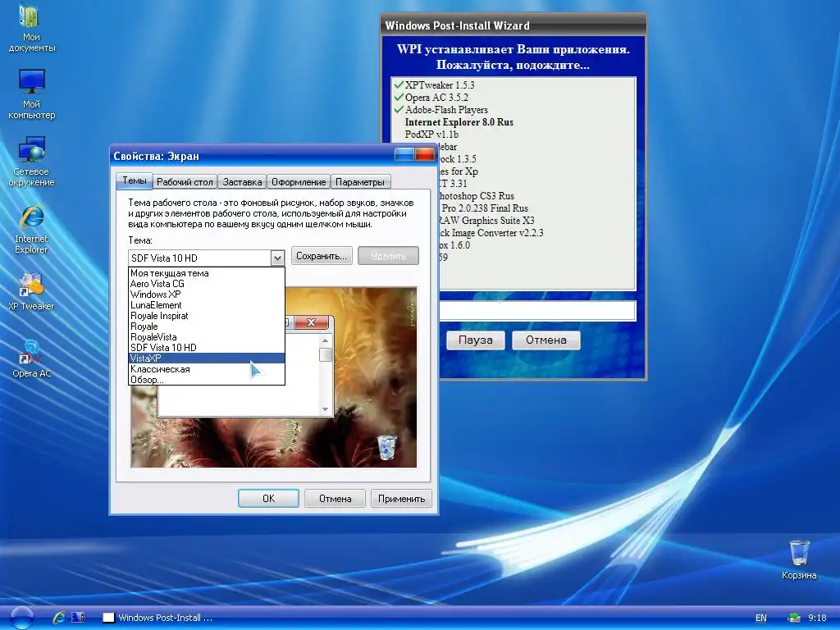Image resolution: width=840 pixels, height=630 pixels.
Task: Click PodXP v1.1b in the install list
Action: coord(431,135)
